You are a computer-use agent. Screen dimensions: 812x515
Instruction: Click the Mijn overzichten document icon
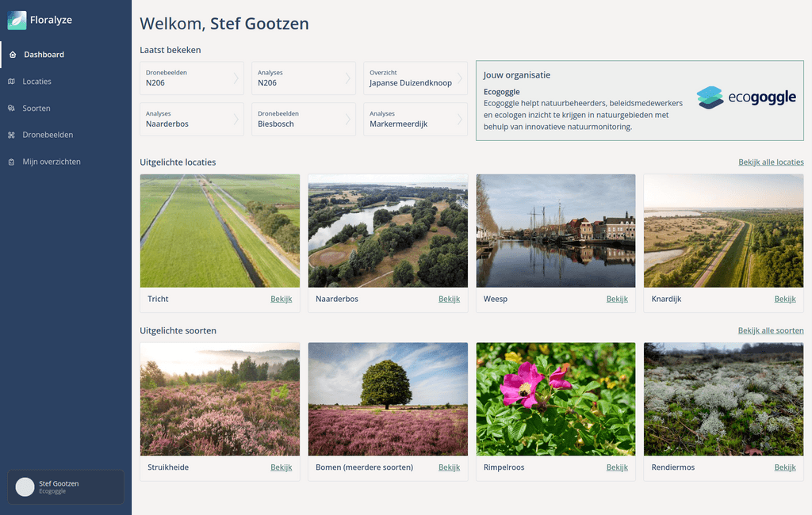coord(11,162)
